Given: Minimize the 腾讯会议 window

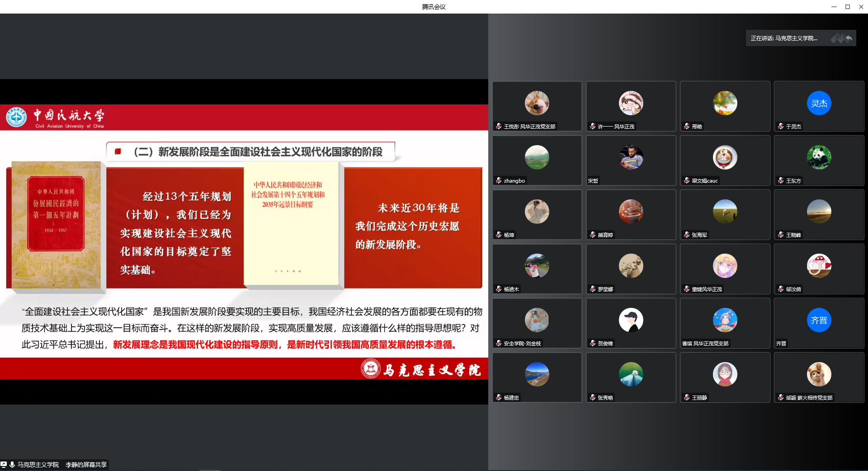Looking at the screenshot, I should [x=834, y=6].
